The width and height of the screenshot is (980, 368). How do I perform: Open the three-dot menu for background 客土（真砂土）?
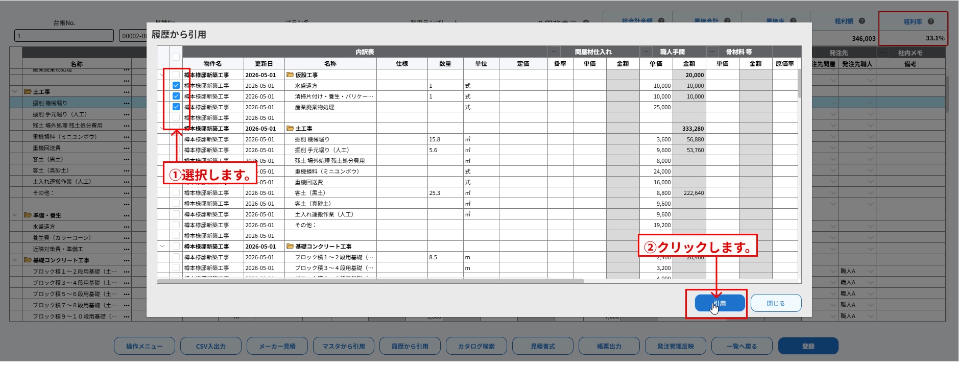pos(126,170)
